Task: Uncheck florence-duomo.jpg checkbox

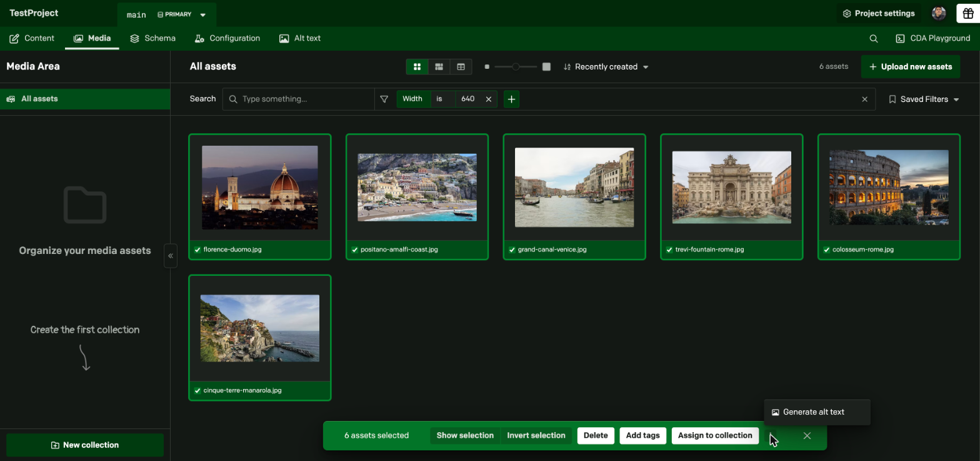Action: (197, 250)
